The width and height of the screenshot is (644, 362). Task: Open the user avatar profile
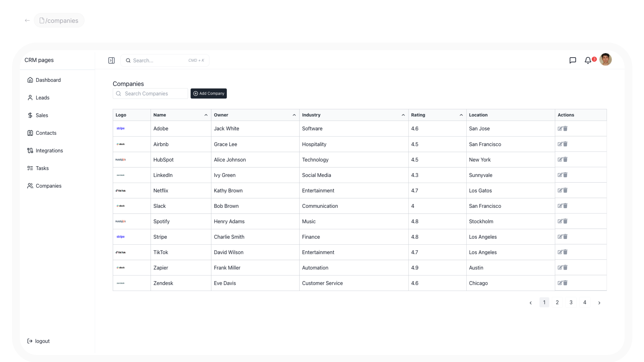605,60
